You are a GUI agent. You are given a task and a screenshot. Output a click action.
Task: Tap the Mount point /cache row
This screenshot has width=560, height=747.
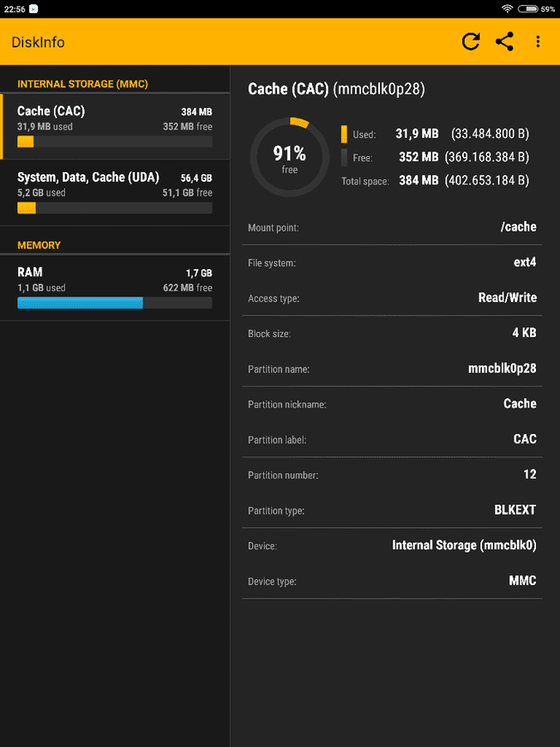point(392,227)
